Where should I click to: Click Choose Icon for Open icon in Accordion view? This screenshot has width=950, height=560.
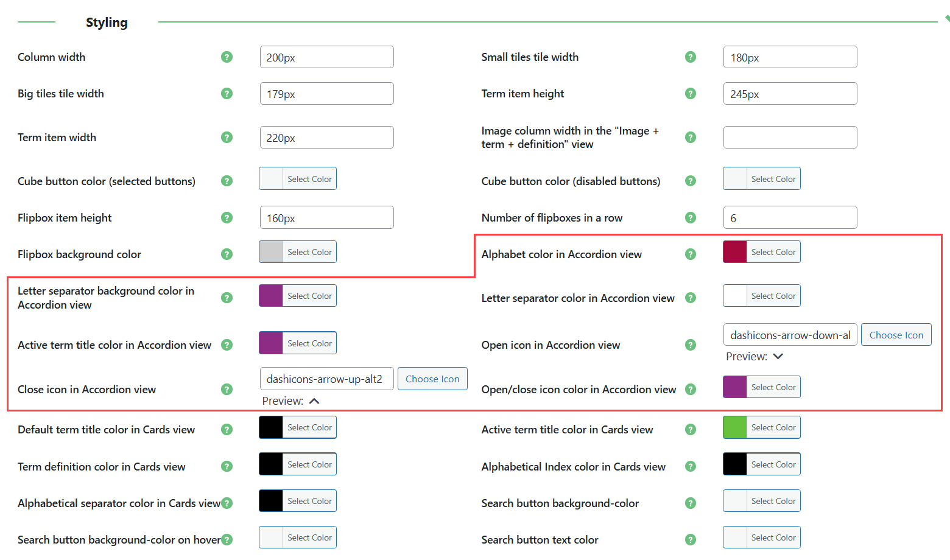pos(896,334)
